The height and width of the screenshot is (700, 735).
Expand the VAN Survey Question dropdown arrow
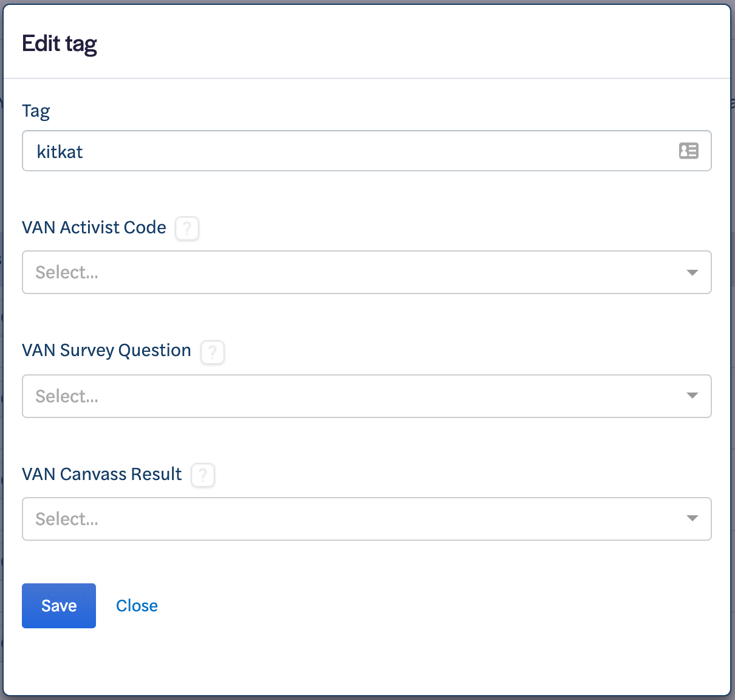(692, 396)
